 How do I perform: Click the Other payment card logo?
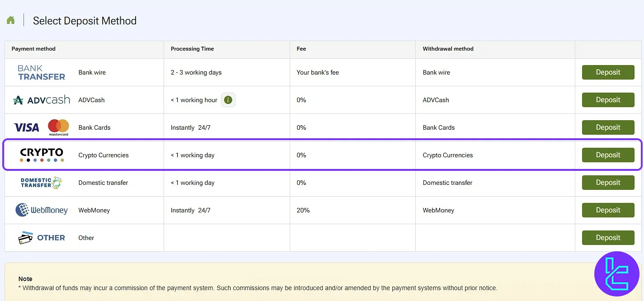[42, 238]
